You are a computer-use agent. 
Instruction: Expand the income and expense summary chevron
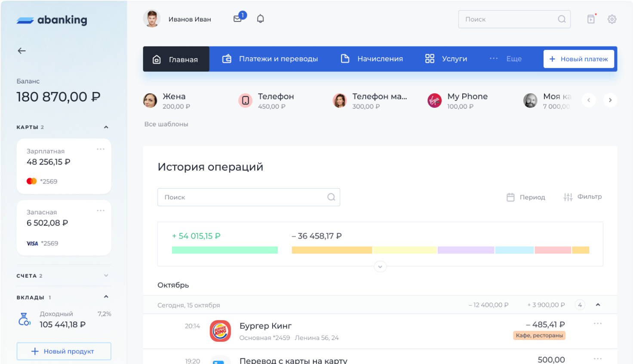coord(380,266)
